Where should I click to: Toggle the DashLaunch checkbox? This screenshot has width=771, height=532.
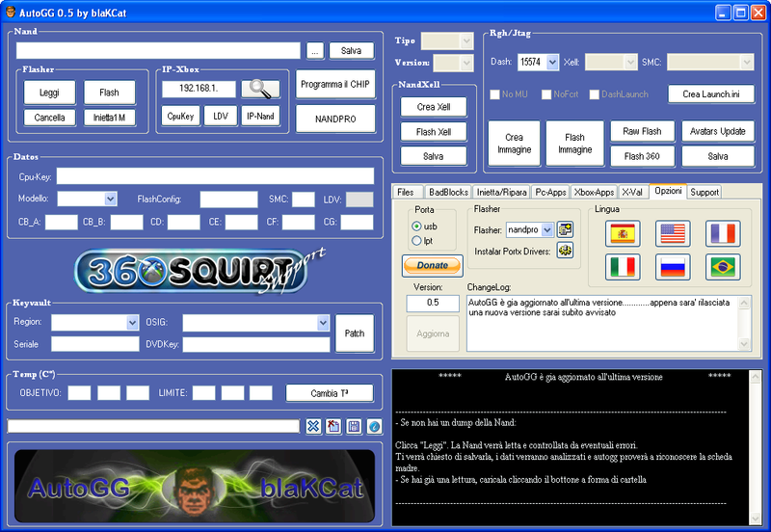click(594, 94)
